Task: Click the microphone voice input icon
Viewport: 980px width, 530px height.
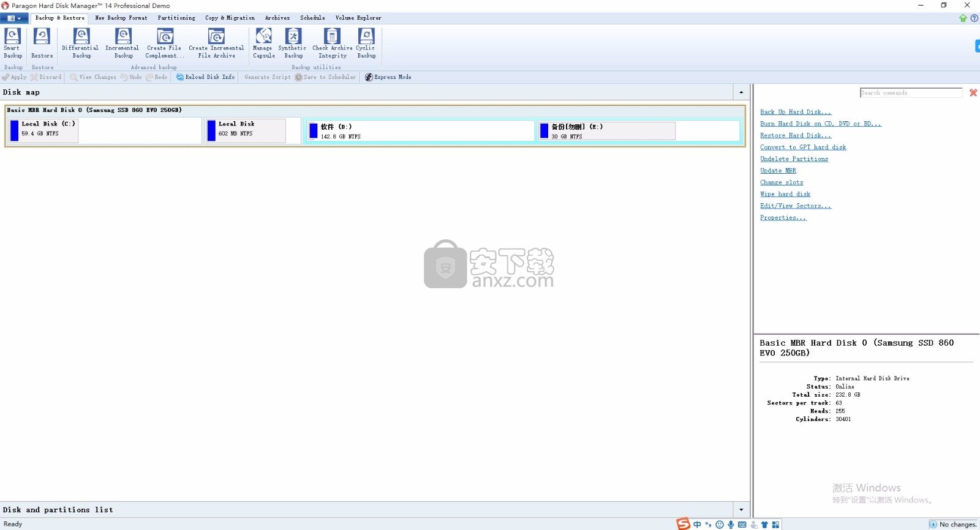Action: (x=731, y=524)
